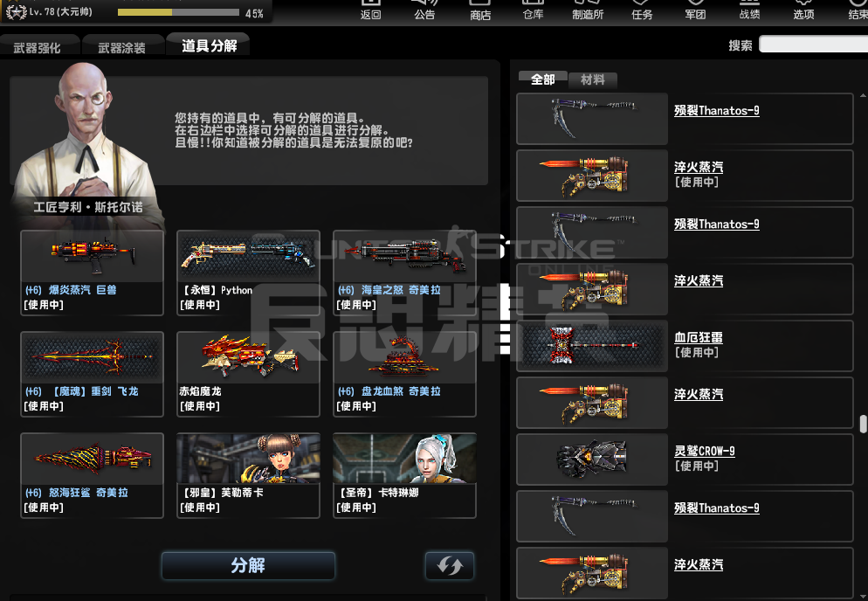The image size is (868, 601).
Task: Open the 仓库 warehouse menu
Action: 533,10
